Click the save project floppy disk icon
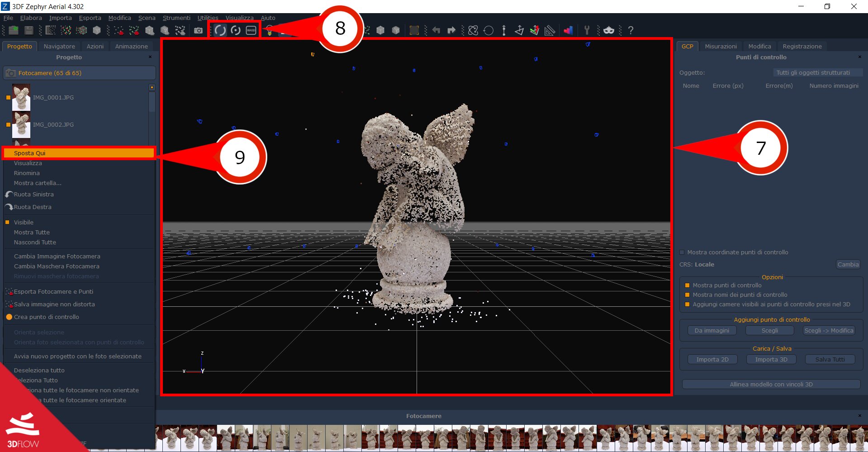Viewport: 868px width, 452px height. tap(29, 30)
